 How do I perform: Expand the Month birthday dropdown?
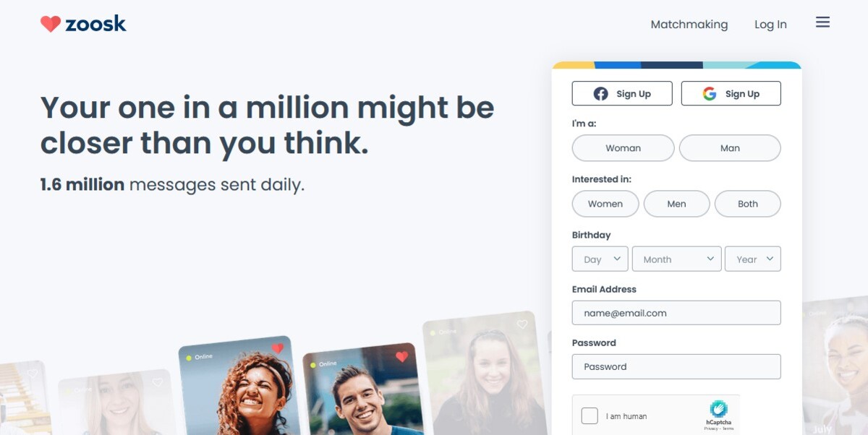(x=677, y=259)
